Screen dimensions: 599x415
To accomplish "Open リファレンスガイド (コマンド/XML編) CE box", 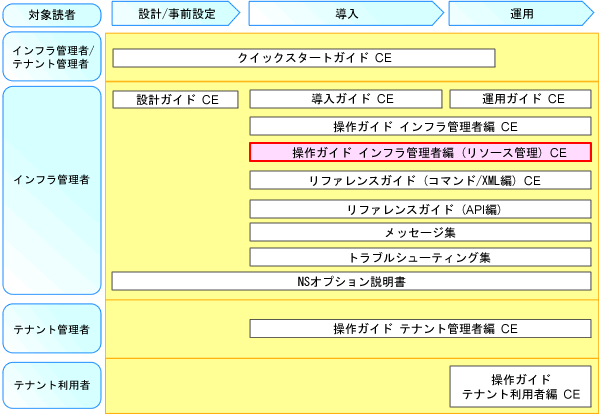I will click(421, 180).
